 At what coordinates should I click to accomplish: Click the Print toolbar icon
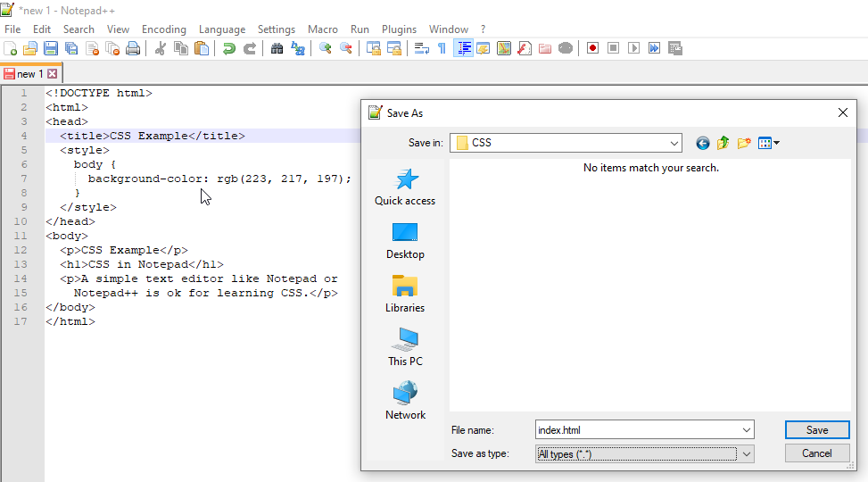(x=134, y=49)
